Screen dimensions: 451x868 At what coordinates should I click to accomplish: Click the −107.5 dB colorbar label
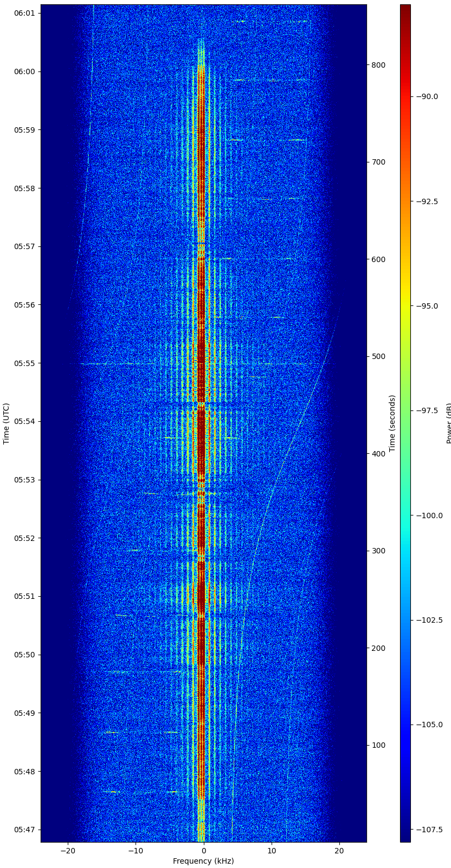tap(429, 829)
